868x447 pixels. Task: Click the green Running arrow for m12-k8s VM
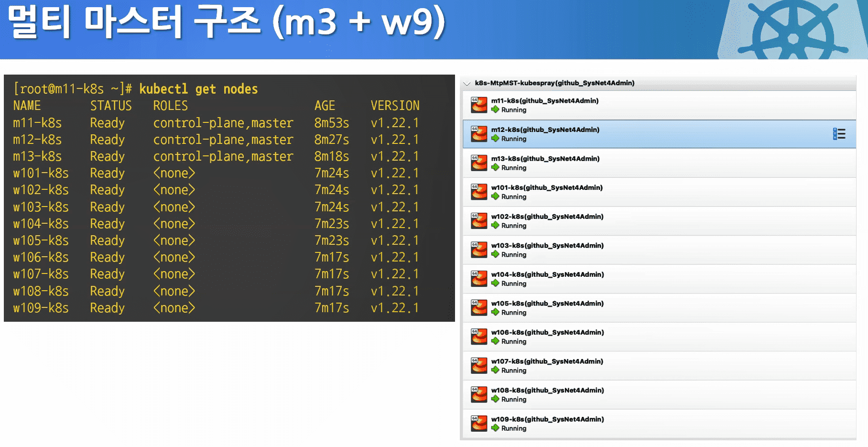point(495,139)
